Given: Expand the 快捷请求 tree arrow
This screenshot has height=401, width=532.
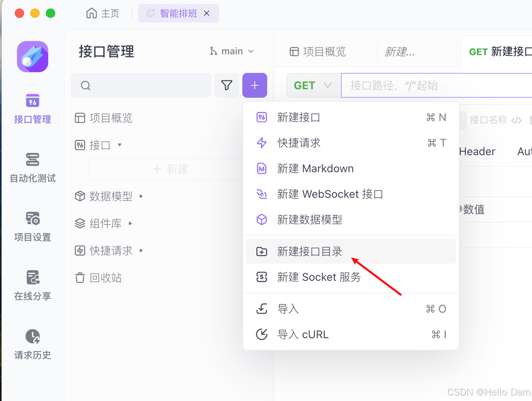Looking at the screenshot, I should 141,250.
